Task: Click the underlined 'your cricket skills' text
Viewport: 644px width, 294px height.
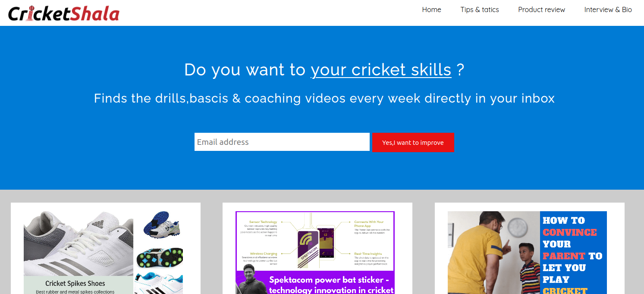Action: tap(381, 70)
